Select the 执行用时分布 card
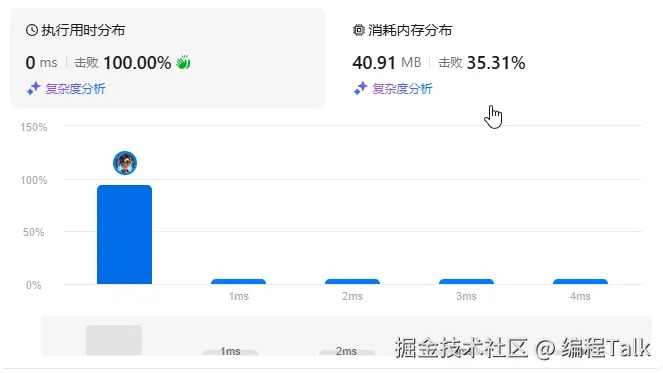This screenshot has width=663, height=373. coord(168,58)
